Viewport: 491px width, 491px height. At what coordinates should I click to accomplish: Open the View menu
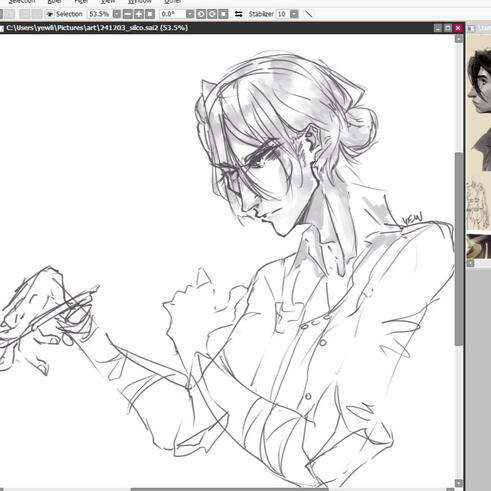point(108,1)
